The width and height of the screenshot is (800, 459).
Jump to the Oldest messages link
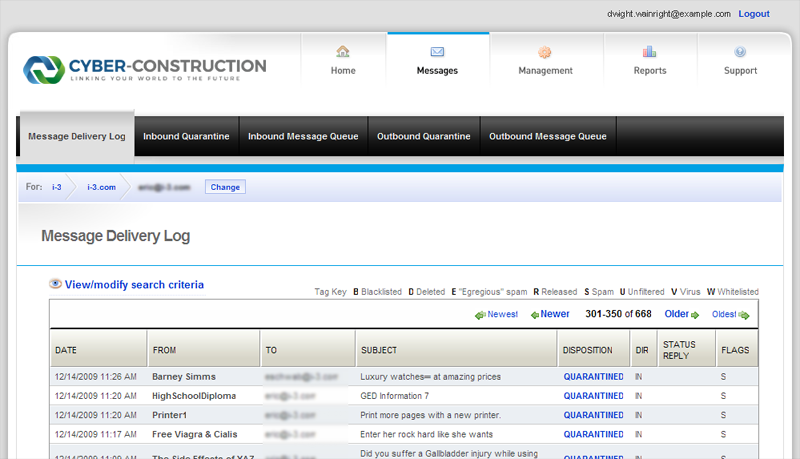coord(724,314)
